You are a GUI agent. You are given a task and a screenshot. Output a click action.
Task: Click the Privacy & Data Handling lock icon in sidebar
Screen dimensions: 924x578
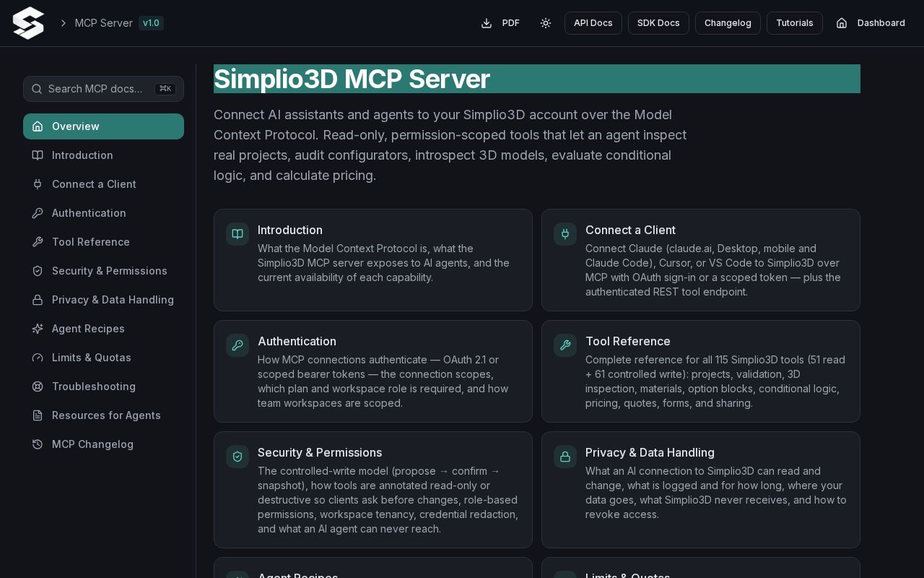[38, 300]
